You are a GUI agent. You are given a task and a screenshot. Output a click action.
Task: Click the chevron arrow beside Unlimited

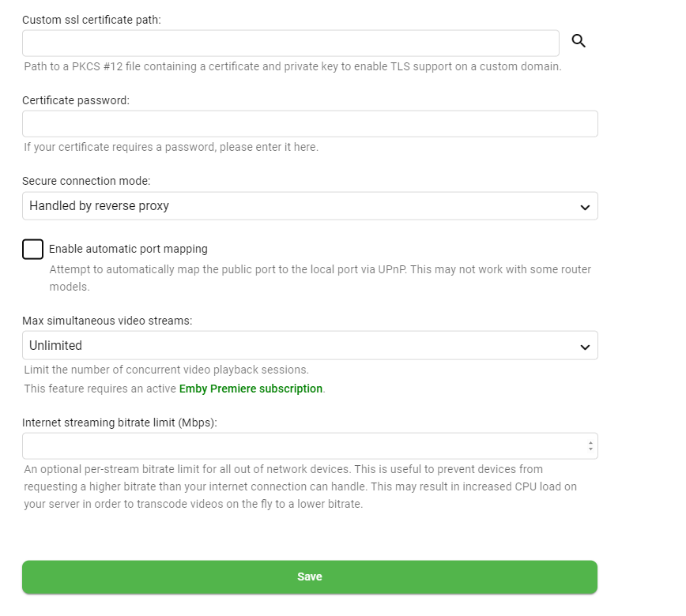tap(585, 347)
